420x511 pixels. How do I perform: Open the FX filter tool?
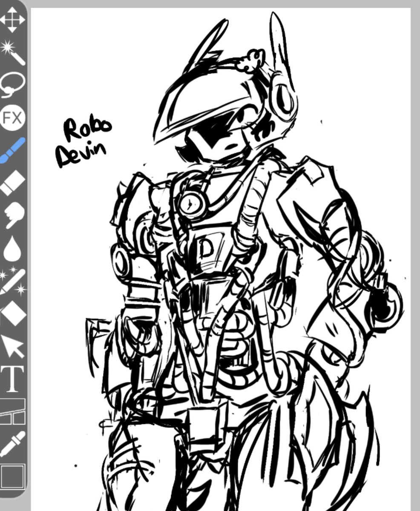(x=12, y=118)
